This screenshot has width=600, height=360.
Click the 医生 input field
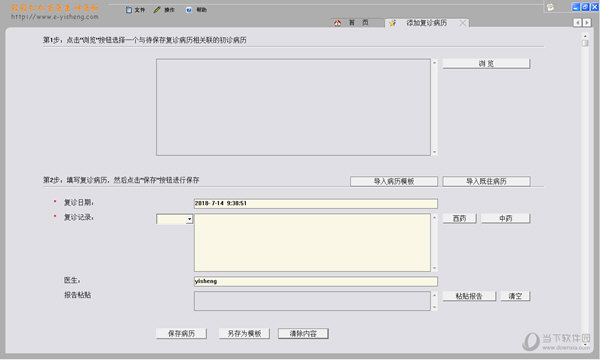click(316, 282)
